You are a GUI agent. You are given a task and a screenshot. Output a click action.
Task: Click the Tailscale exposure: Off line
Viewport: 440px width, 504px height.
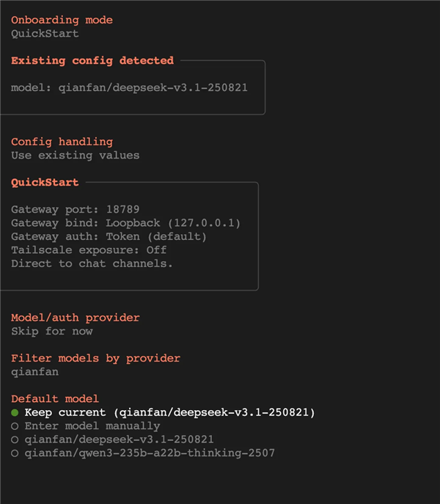(88, 250)
